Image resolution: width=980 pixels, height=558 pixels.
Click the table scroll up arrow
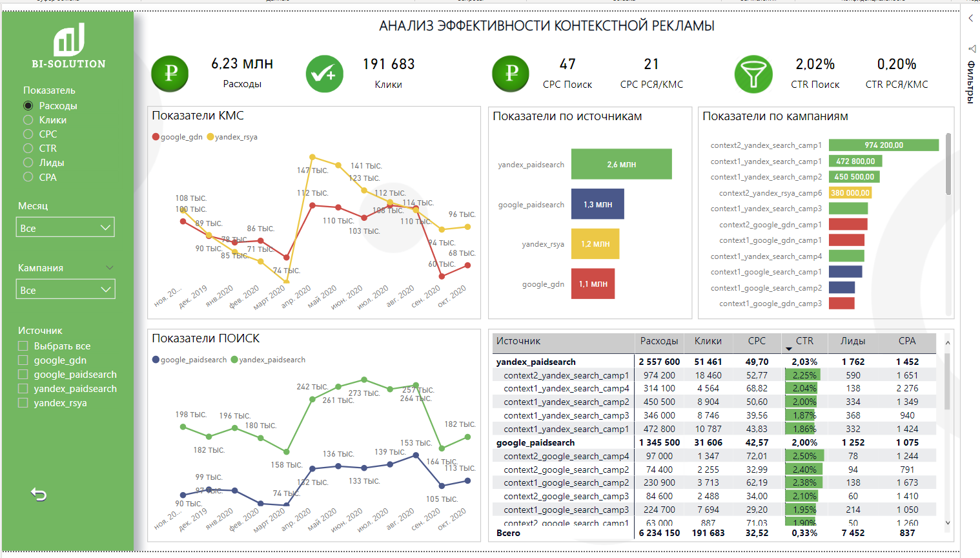pos(948,343)
